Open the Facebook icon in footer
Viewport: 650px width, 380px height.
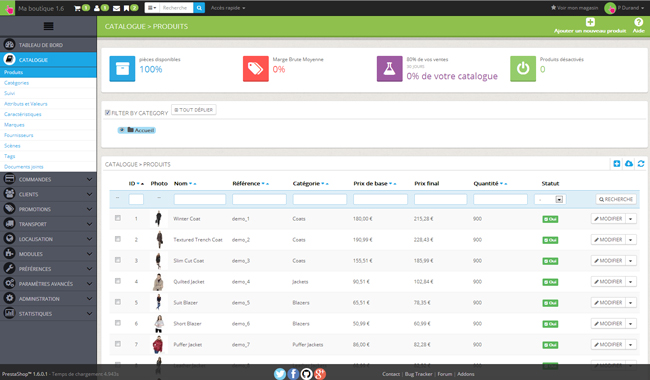293,374
